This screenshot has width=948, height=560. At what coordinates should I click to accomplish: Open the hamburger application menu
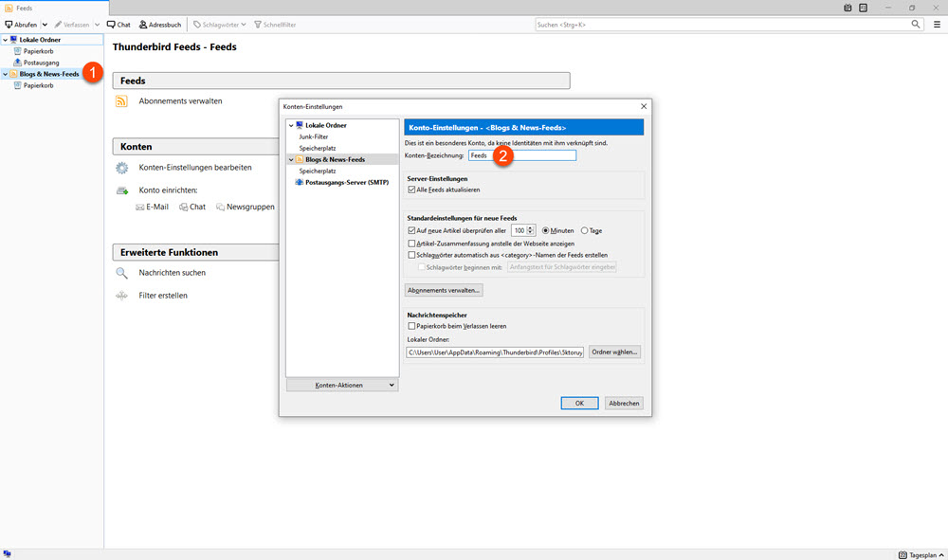coord(937,24)
